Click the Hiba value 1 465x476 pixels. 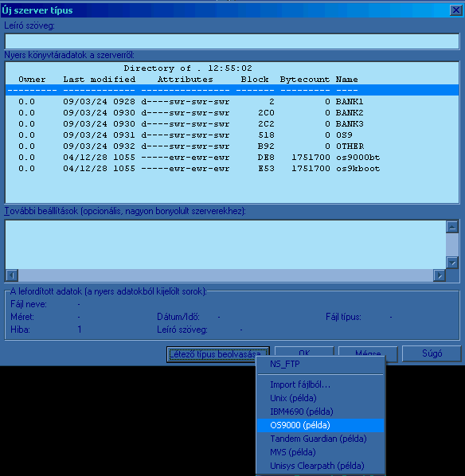pos(80,330)
